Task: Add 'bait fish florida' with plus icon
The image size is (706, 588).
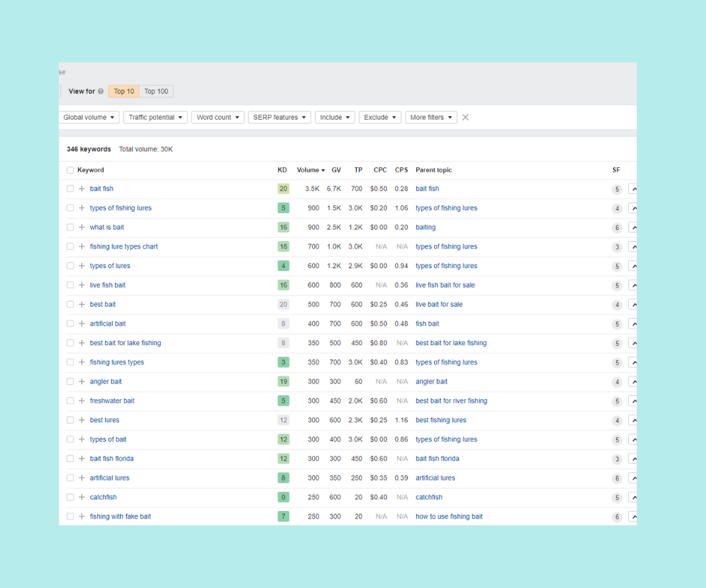Action: [82, 459]
